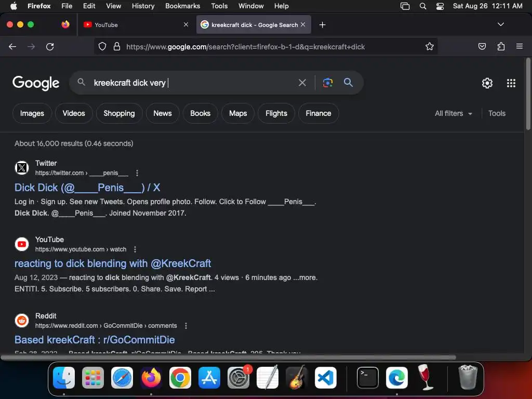Click the blue magnifier search button
Image resolution: width=532 pixels, height=399 pixels.
point(348,82)
